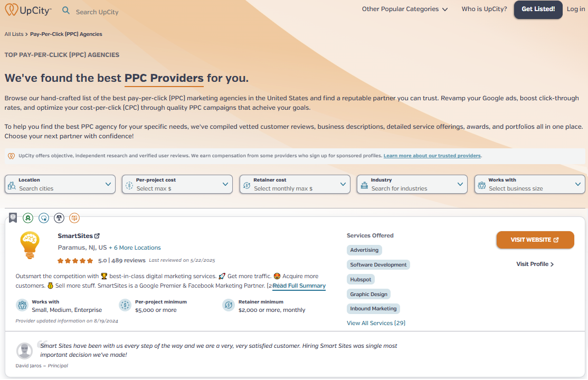Select the Graphic Design service tag
The width and height of the screenshot is (588, 380).
(368, 294)
